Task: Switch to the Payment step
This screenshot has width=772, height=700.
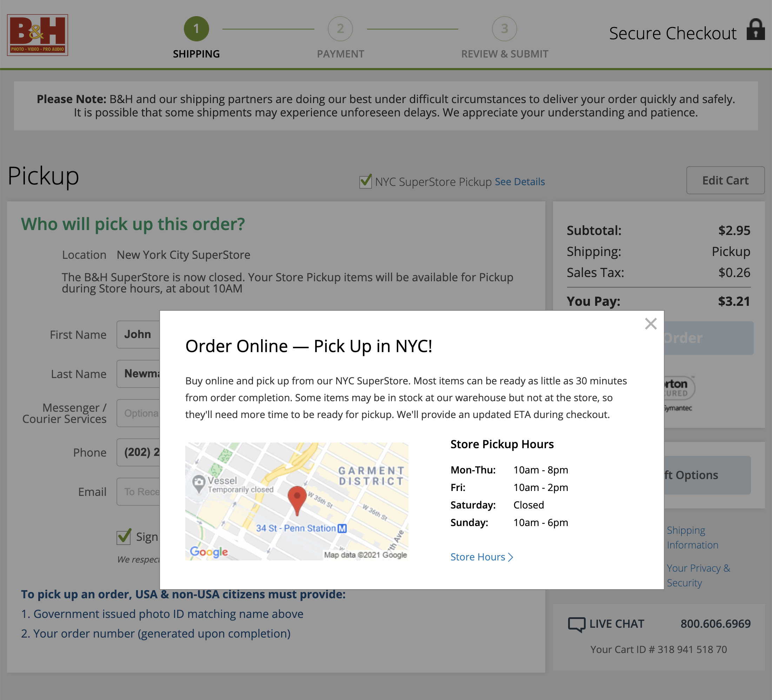Action: (340, 28)
